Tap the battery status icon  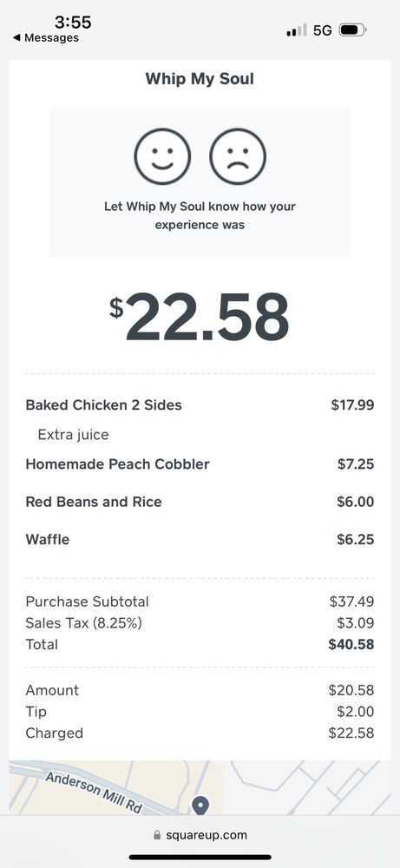point(353,30)
